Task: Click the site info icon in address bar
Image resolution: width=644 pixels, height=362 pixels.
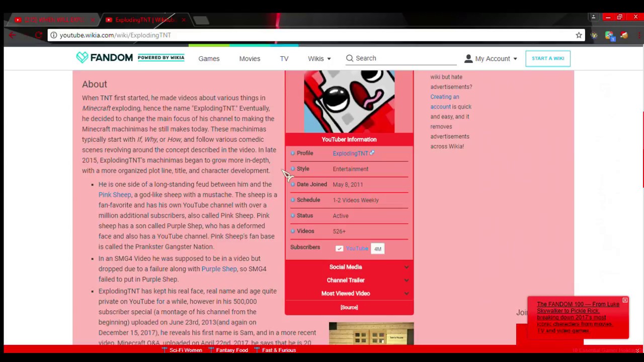Action: click(x=53, y=35)
